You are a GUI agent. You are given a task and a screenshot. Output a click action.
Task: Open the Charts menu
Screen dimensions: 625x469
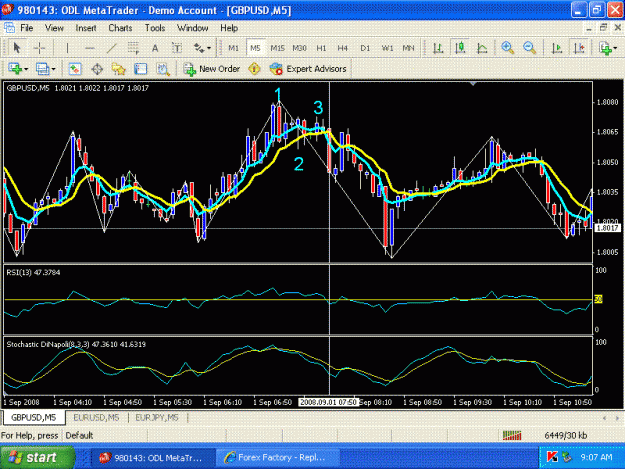click(120, 28)
